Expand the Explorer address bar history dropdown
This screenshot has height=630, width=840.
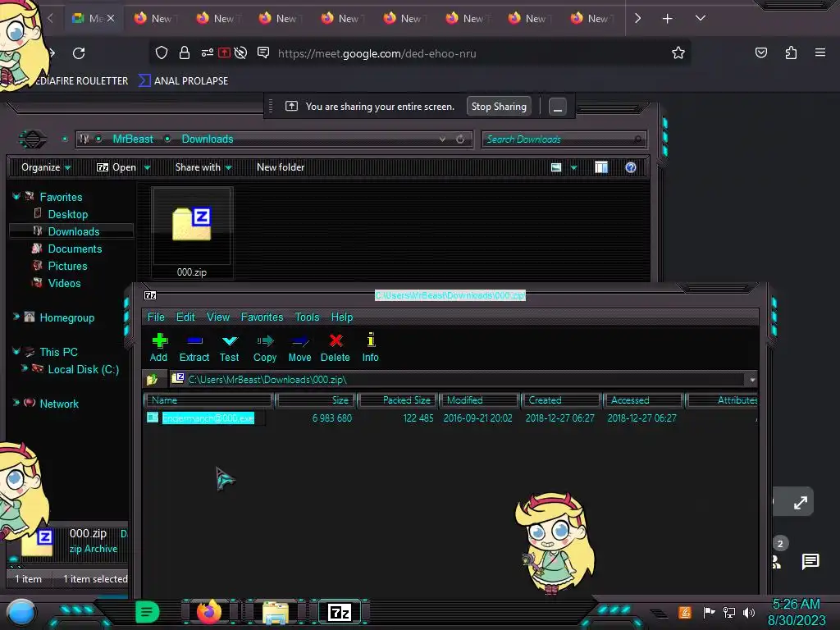click(442, 139)
